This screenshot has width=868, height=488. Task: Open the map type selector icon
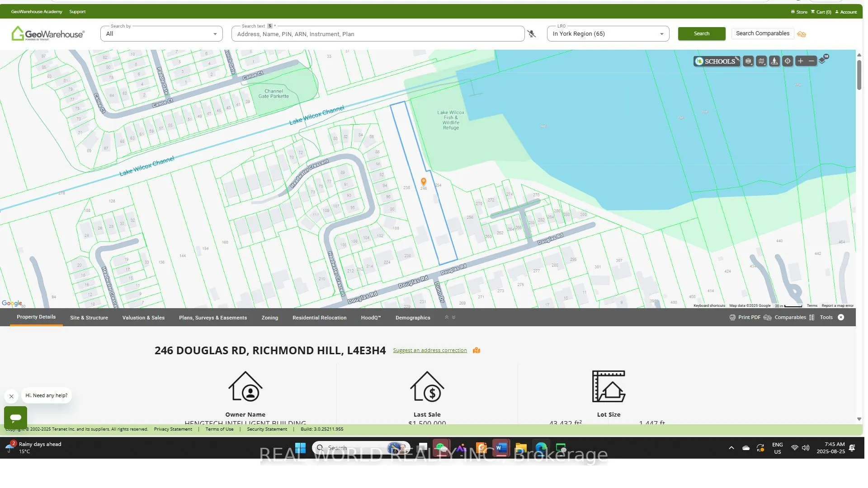tap(761, 61)
